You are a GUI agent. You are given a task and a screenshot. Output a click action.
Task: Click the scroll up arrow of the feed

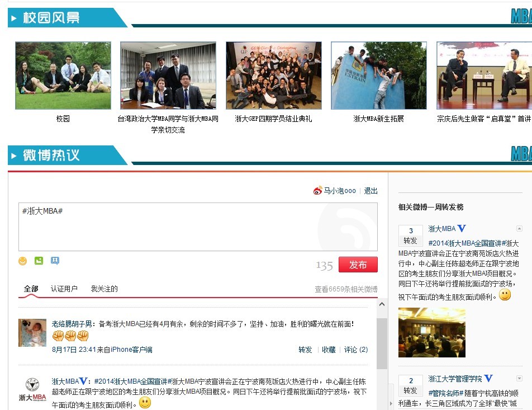click(x=382, y=304)
